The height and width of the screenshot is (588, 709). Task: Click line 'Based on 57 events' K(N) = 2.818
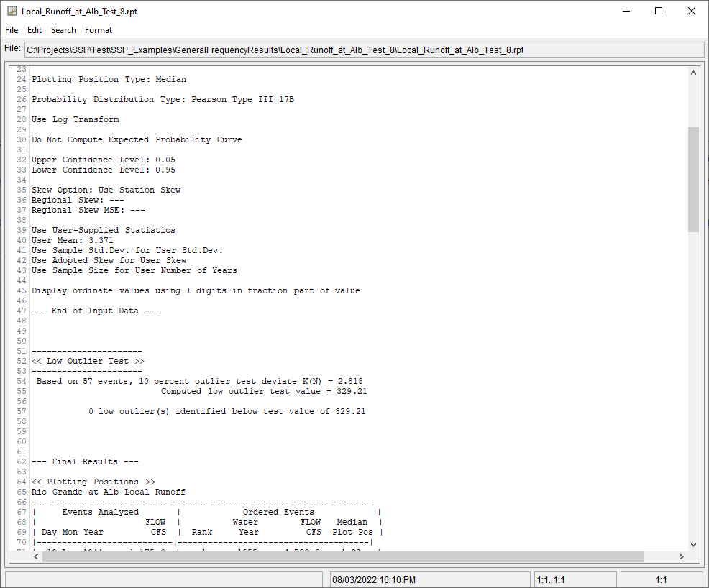199,382
